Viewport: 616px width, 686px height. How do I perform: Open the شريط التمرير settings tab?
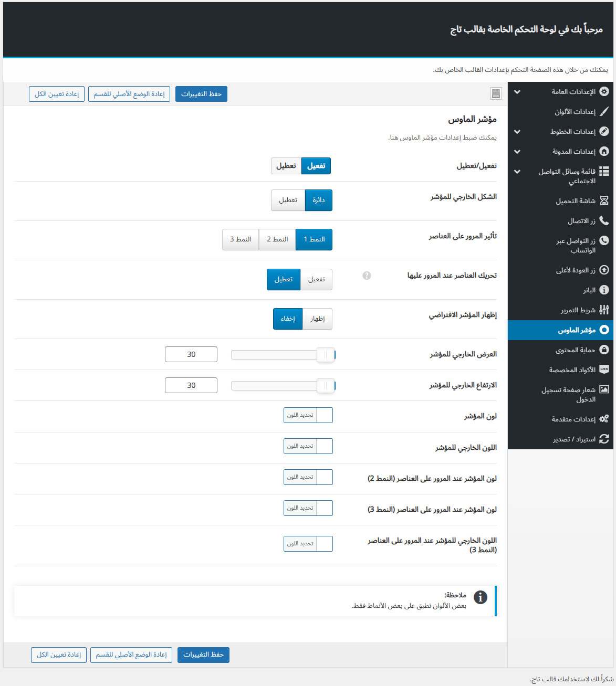point(577,310)
